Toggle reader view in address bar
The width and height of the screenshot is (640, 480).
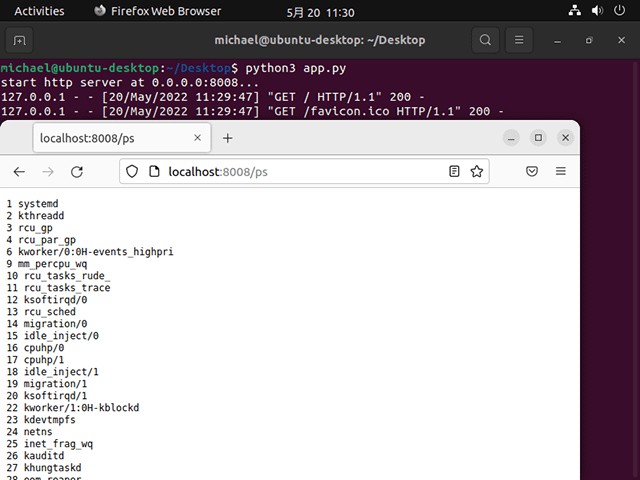click(x=455, y=172)
